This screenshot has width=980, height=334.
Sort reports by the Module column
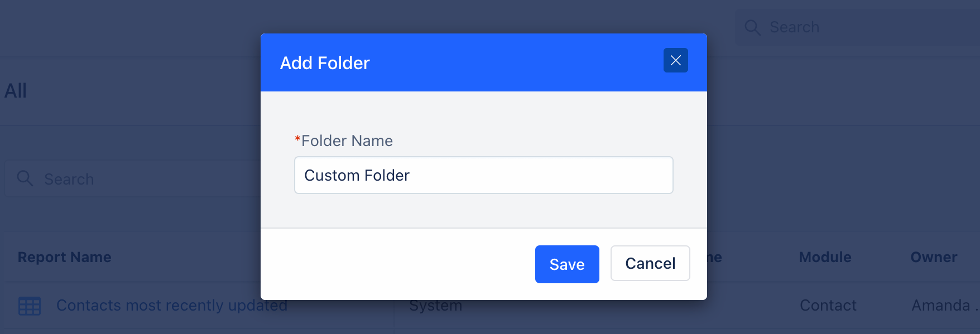(x=825, y=257)
